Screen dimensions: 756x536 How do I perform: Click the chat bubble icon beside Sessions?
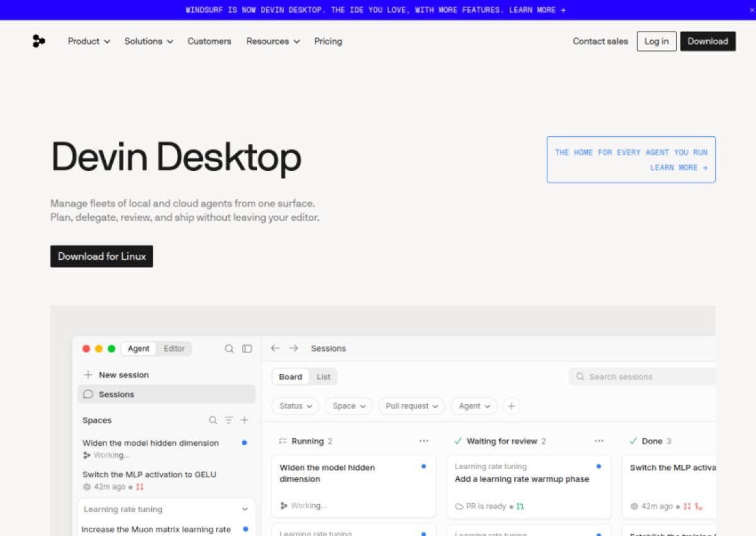tap(88, 394)
